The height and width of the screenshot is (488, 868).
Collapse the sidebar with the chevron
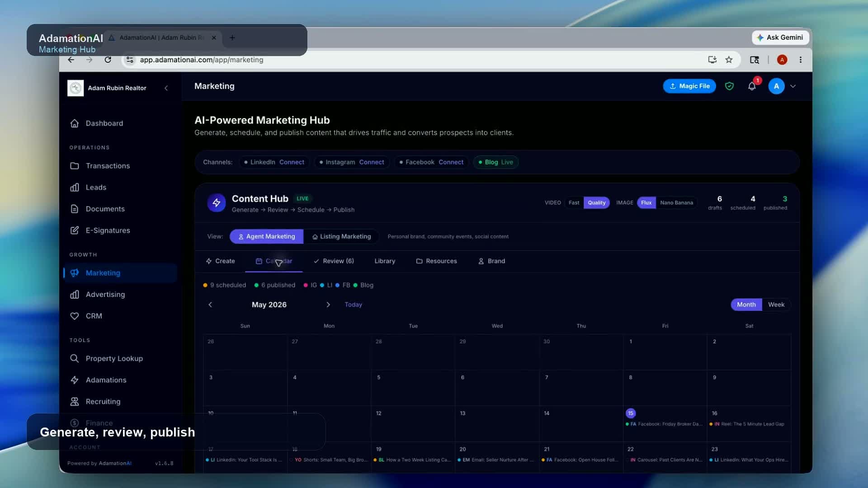(x=166, y=88)
